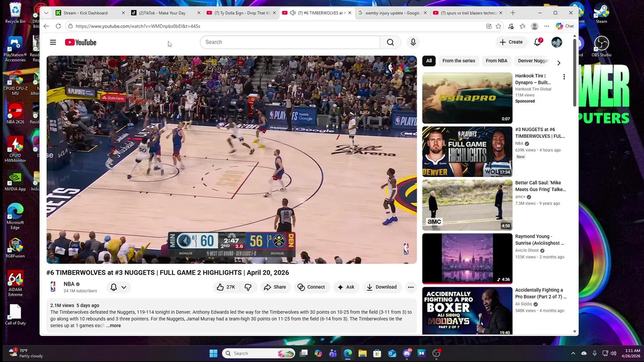The image size is (644, 362).
Task: Show next filter chips arrow
Action: point(558,63)
